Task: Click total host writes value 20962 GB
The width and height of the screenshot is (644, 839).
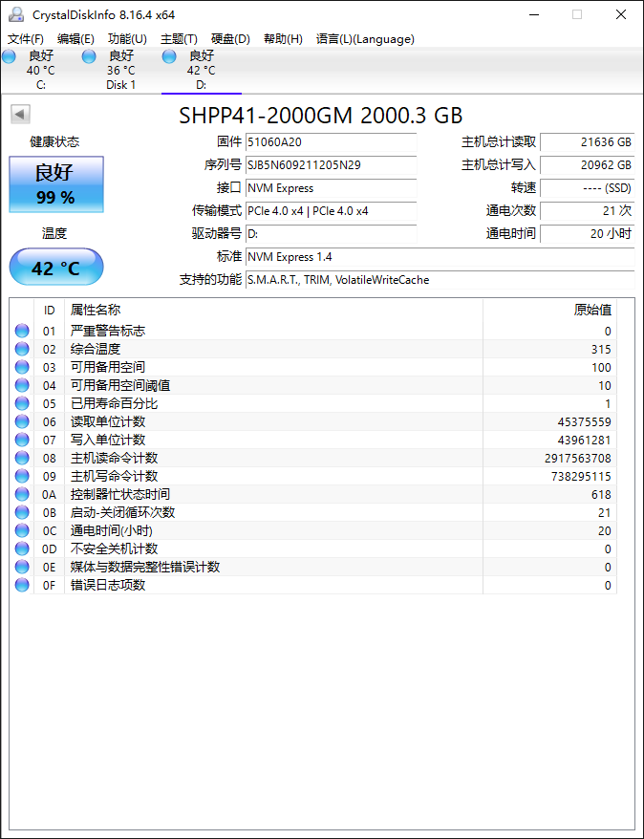Action: click(588, 165)
